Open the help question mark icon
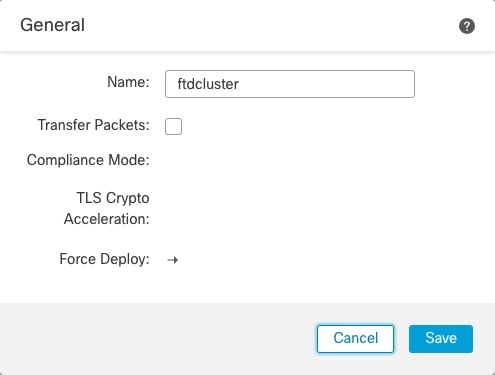This screenshot has width=495, height=375. (x=467, y=26)
